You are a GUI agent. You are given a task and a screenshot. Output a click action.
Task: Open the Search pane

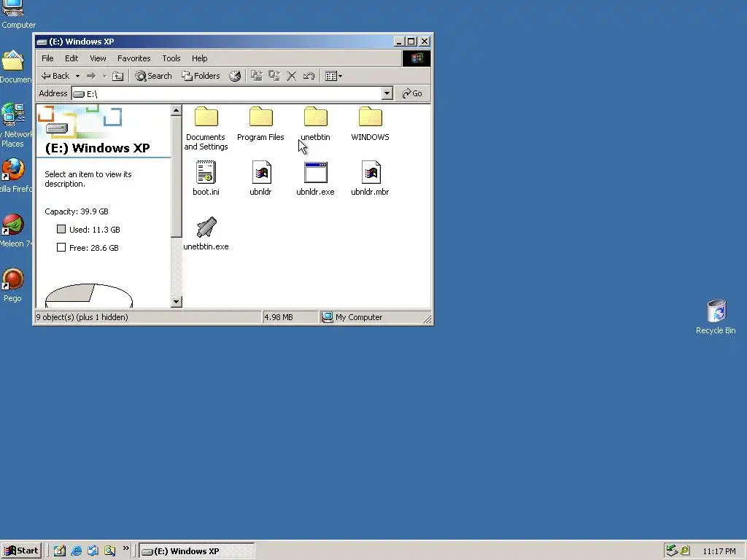[153, 76]
